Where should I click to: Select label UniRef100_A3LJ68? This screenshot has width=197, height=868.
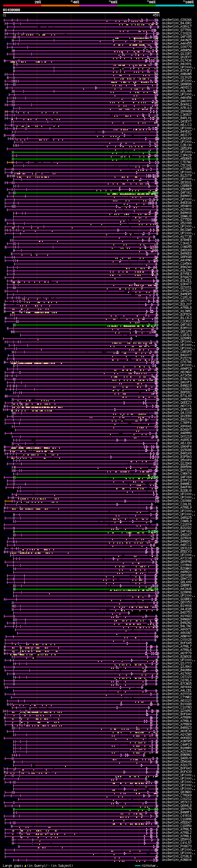click(x=177, y=91)
